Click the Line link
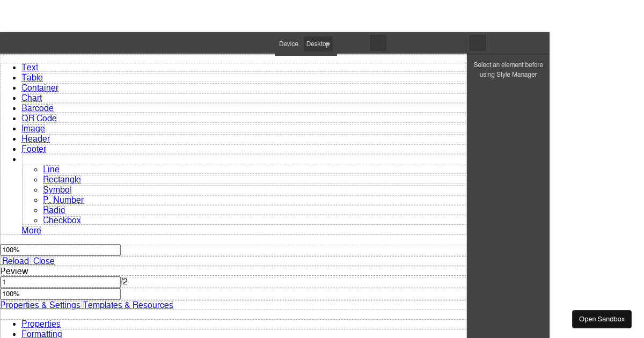 51,170
